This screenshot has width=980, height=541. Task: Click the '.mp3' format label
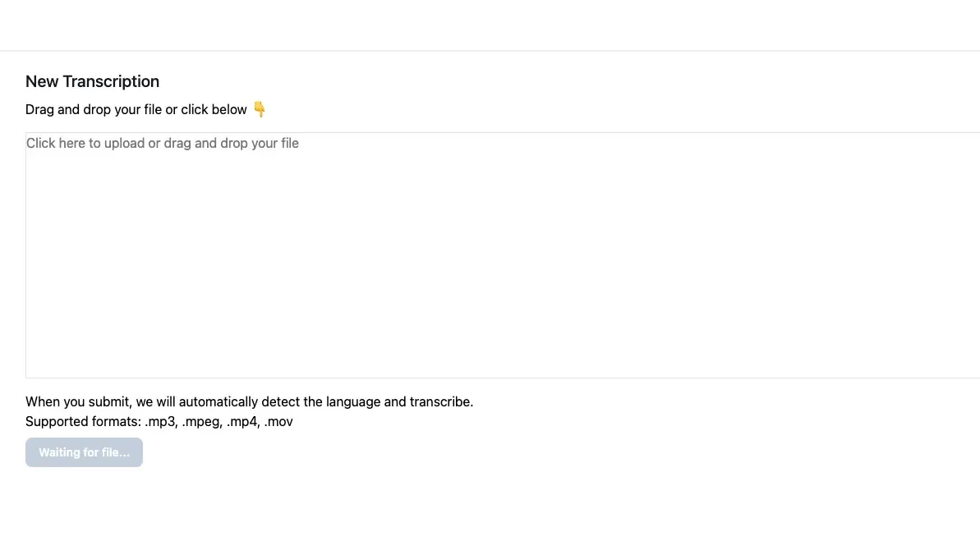[161, 422]
